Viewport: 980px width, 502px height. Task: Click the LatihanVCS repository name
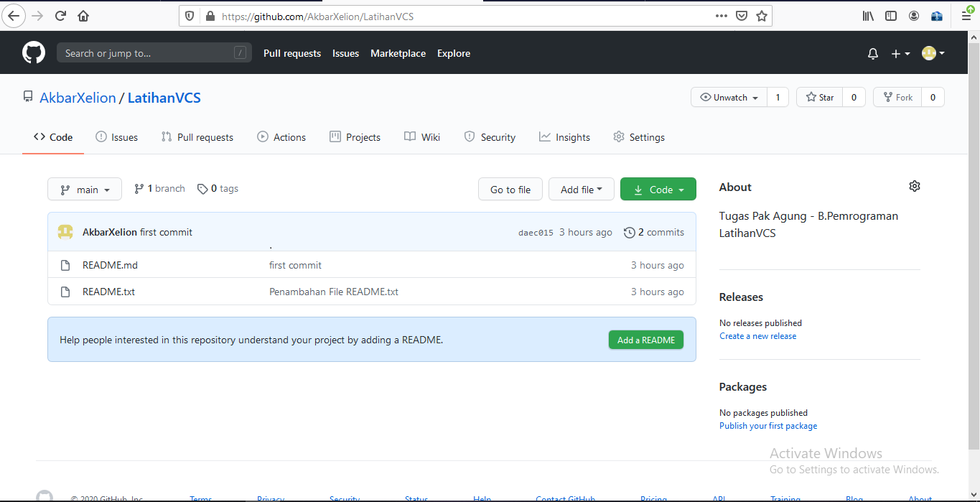(164, 98)
